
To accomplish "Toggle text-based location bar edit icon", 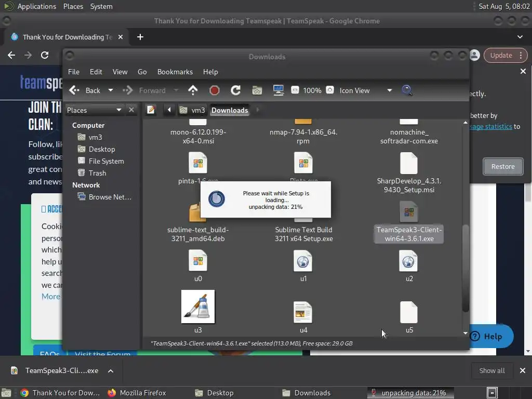I will [x=151, y=110].
